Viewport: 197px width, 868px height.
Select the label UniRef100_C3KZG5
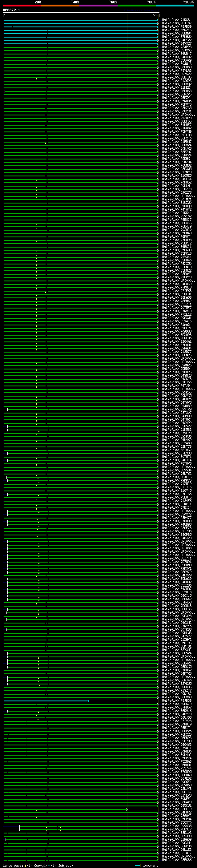point(177,108)
